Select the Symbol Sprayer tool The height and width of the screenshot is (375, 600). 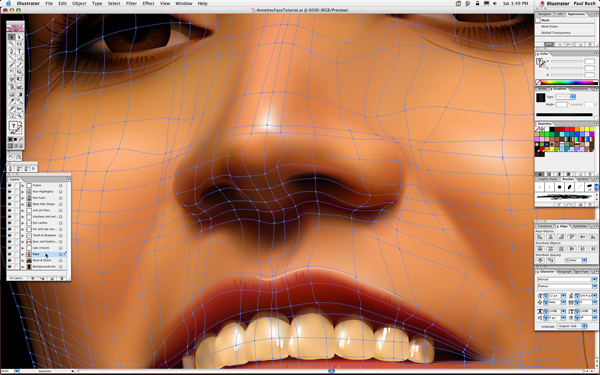[x=11, y=86]
